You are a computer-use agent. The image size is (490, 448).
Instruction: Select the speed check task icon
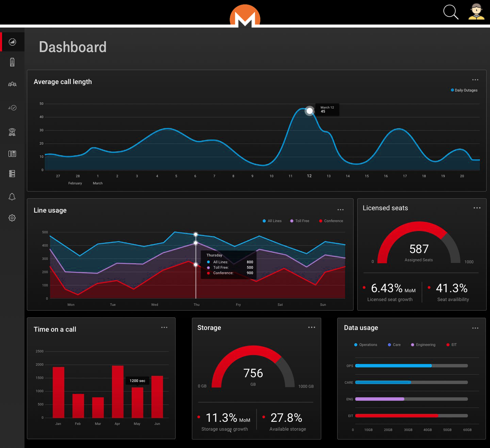tap(12, 108)
